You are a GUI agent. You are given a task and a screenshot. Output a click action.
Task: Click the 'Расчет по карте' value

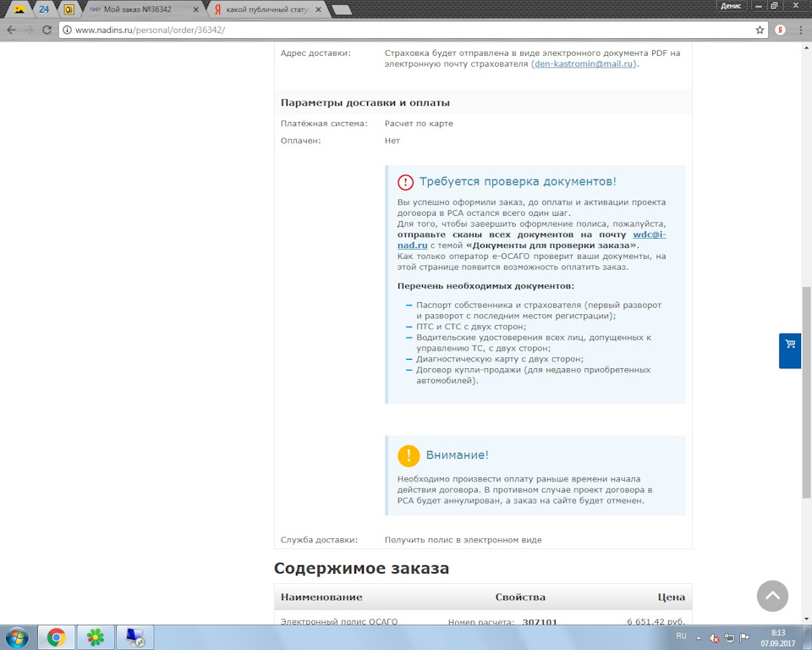point(419,124)
